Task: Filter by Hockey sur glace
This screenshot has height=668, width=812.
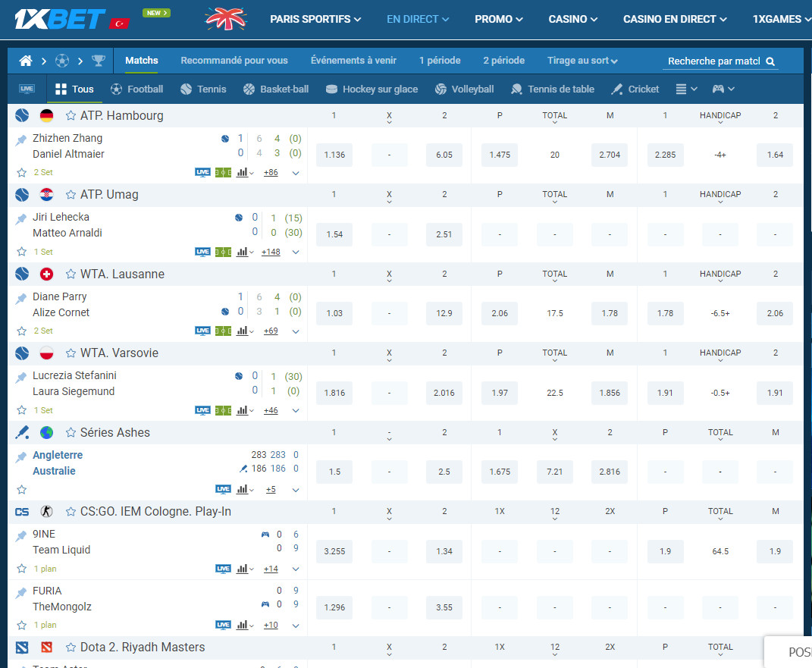Action: click(x=372, y=89)
